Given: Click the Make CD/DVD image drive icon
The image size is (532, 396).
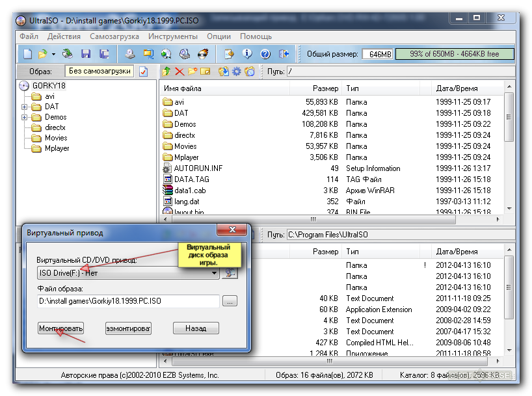Looking at the screenshot, I should 130,53.
